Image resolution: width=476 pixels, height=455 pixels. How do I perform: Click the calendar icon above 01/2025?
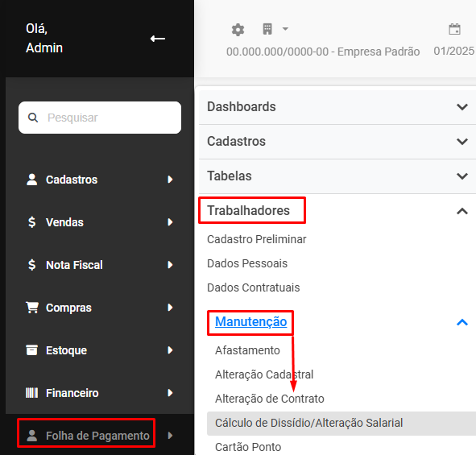pyautogui.click(x=454, y=29)
